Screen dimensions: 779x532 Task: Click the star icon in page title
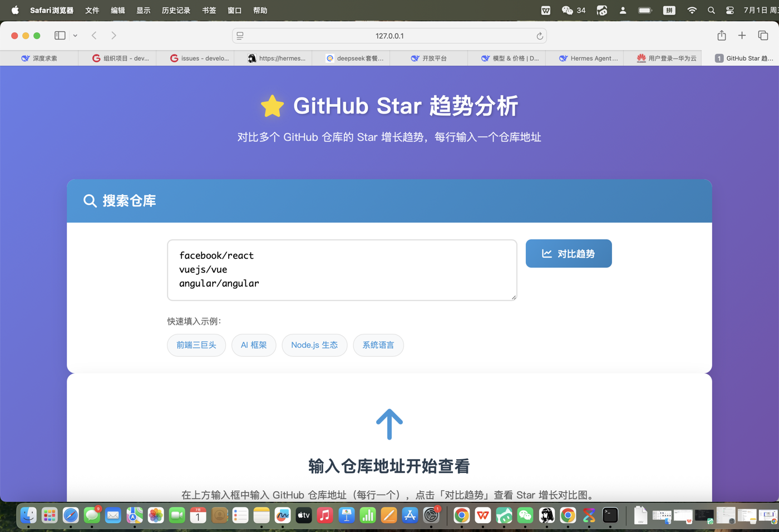[272, 106]
